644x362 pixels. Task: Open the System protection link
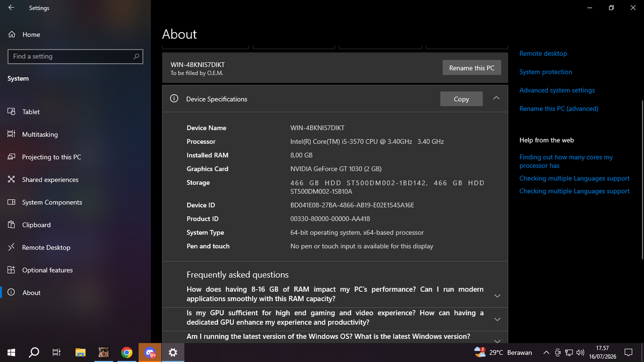[545, 72]
